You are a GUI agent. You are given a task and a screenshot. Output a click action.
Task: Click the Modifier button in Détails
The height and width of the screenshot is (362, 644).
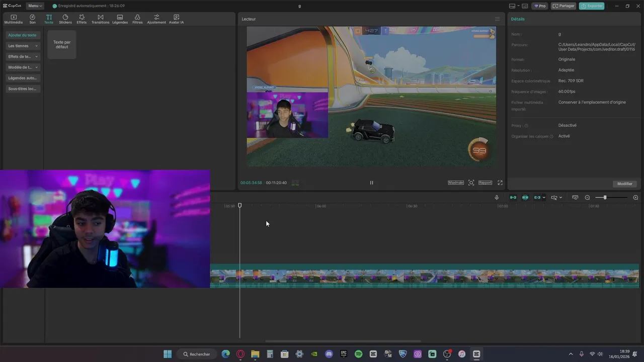(625, 184)
